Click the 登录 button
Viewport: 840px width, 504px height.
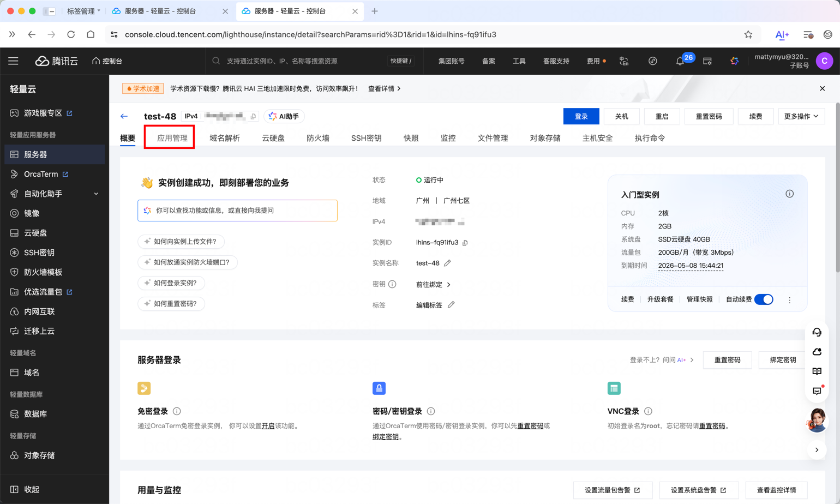point(580,116)
